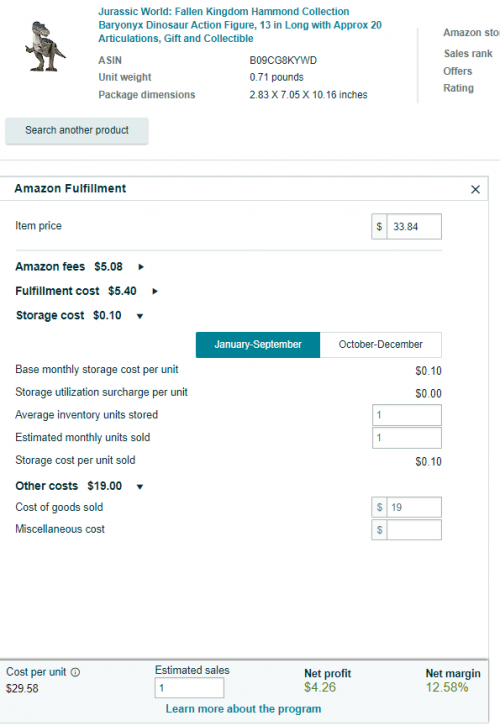The height and width of the screenshot is (726, 500).
Task: Select the January-September storage period
Action: pyautogui.click(x=258, y=344)
